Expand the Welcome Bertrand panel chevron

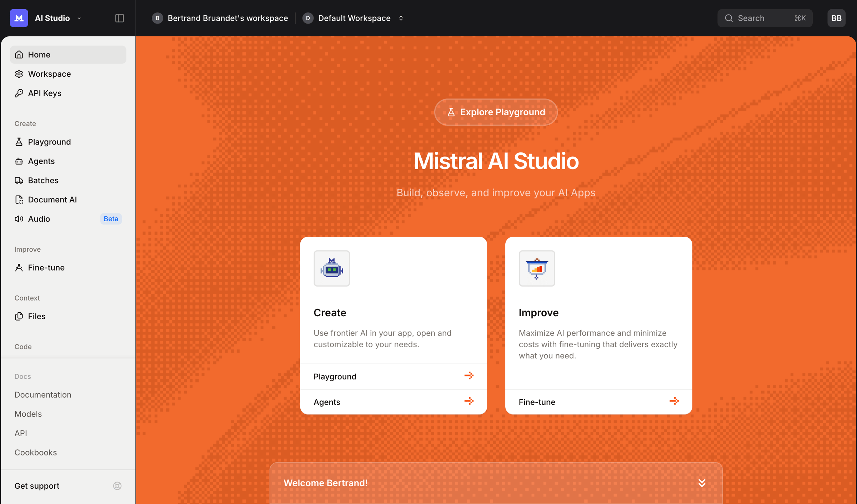point(702,483)
